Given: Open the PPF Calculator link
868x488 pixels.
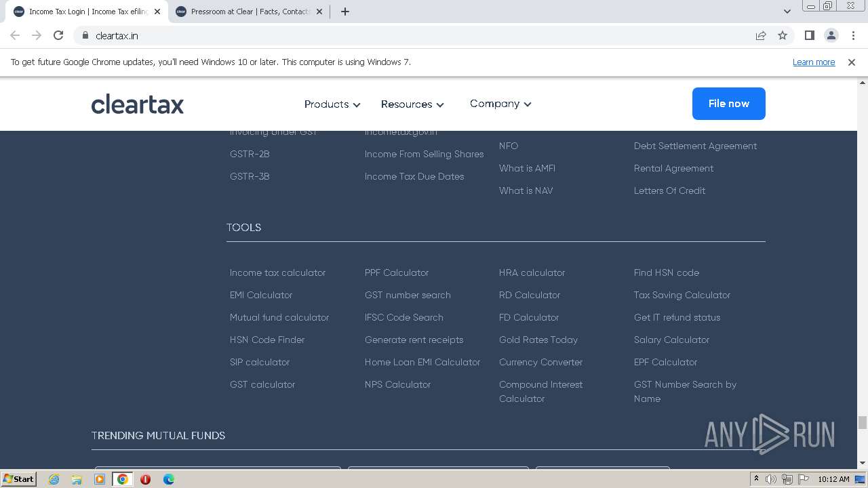Looking at the screenshot, I should coord(397,272).
